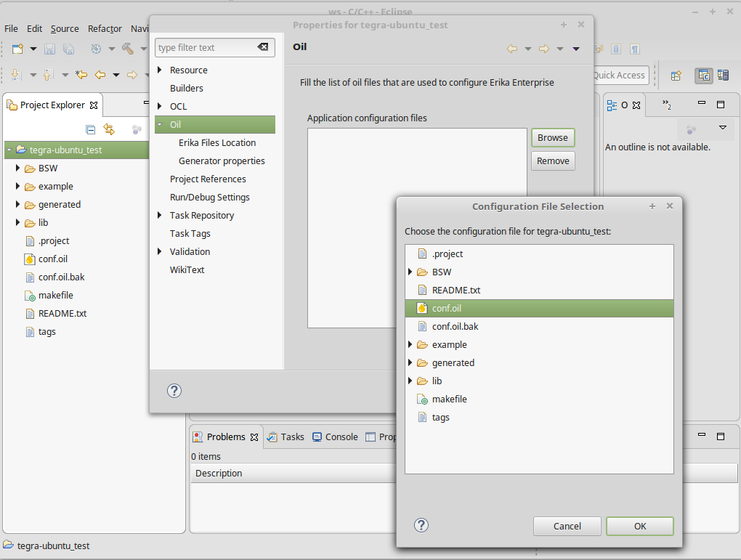Switch to the Console tab
741x560 pixels.
click(335, 437)
